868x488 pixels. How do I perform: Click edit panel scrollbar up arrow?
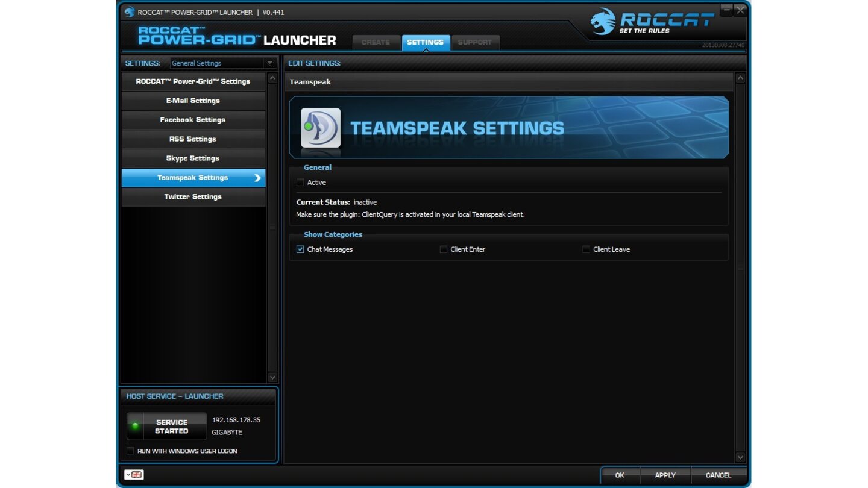740,78
